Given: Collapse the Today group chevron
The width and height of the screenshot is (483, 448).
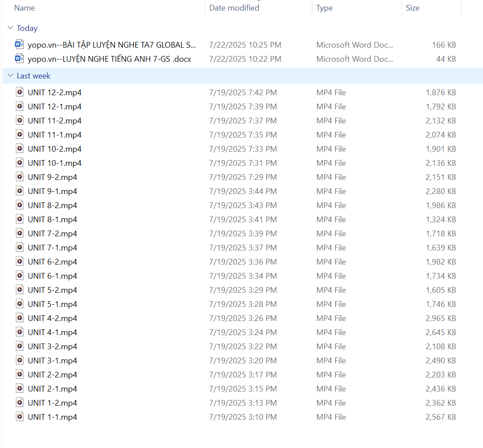Looking at the screenshot, I should point(10,28).
